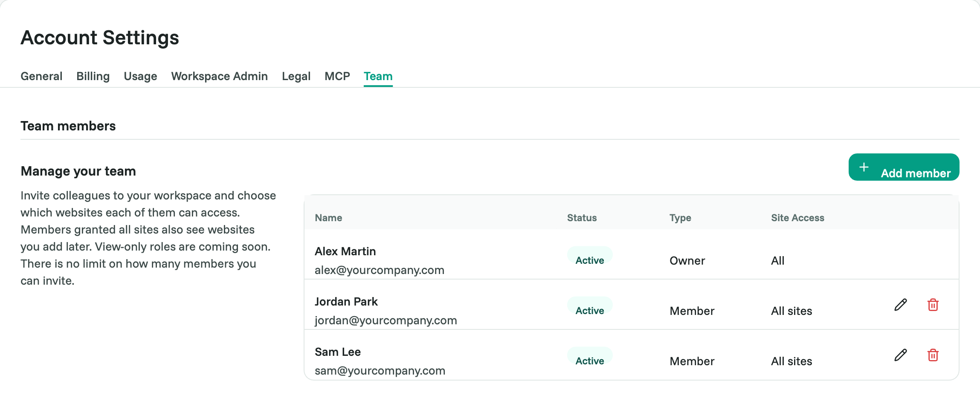The width and height of the screenshot is (980, 401).
Task: Click Jordan Park's All sites cell
Action: 792,311
